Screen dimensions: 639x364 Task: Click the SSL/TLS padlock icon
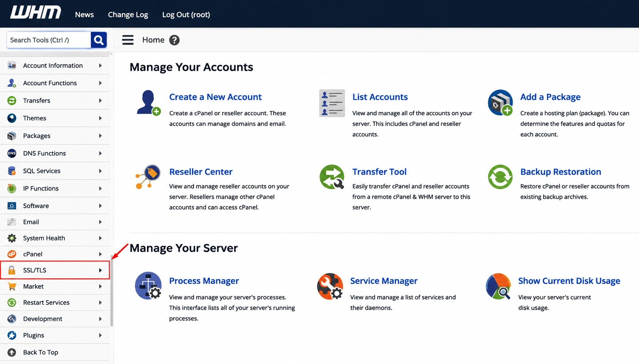point(12,270)
